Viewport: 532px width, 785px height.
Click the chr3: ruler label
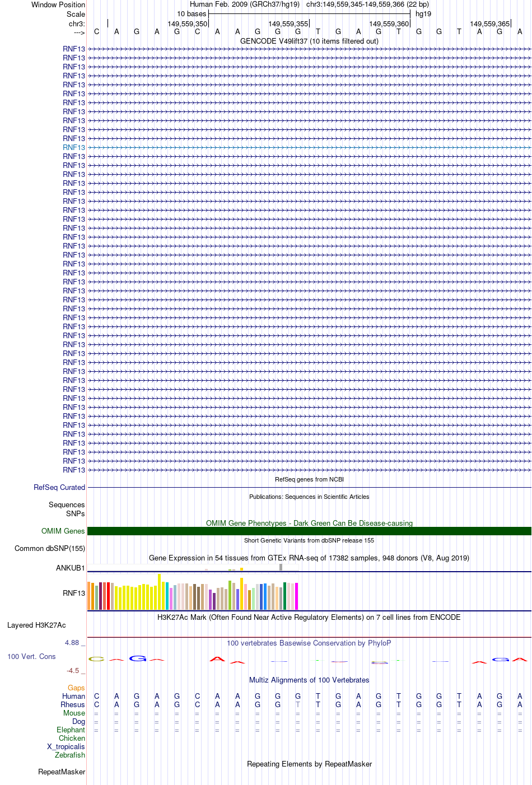(x=77, y=24)
